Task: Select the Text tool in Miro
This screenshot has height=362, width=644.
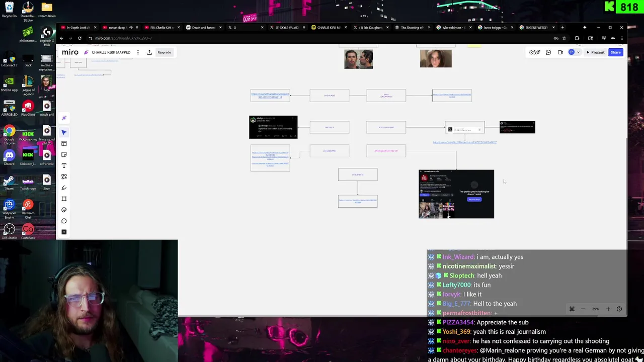Action: coord(64,166)
